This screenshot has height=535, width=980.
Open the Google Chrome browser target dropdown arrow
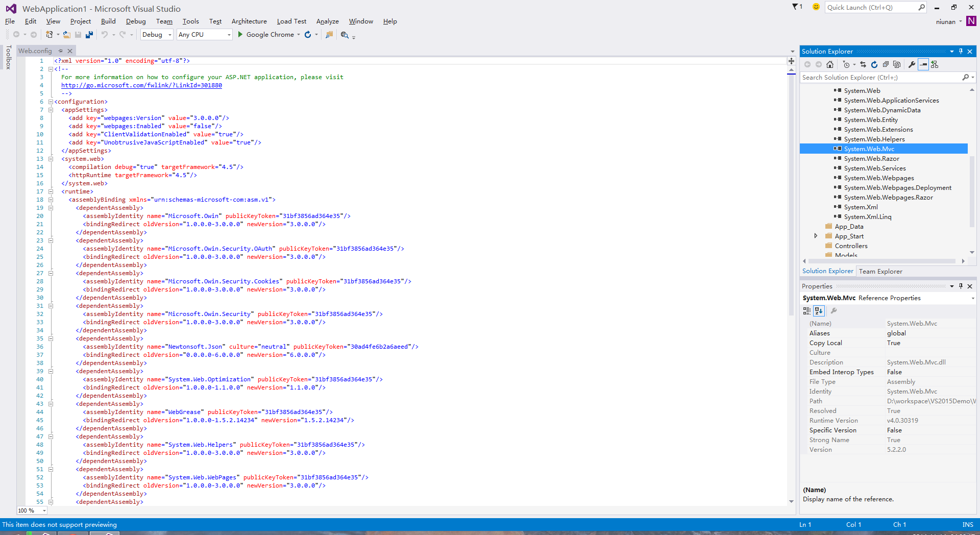tap(299, 35)
